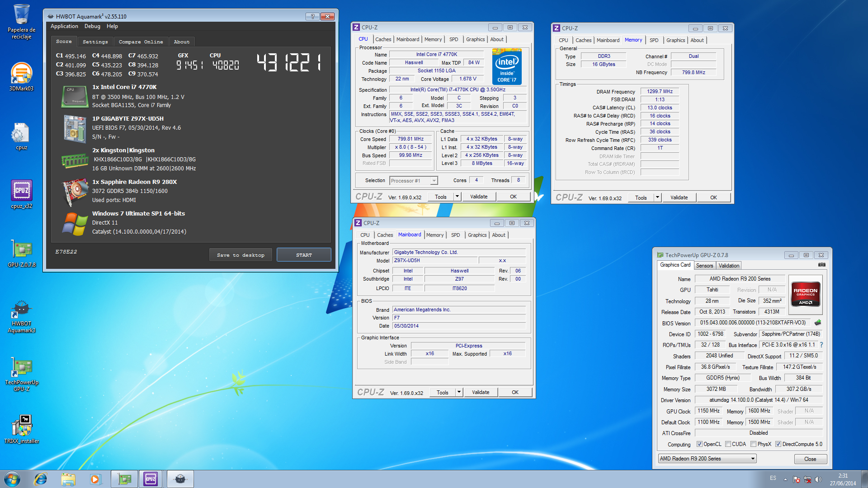The height and width of the screenshot is (488, 868).
Task: Click Validate in CPU-Z Mainboard window
Action: (481, 392)
